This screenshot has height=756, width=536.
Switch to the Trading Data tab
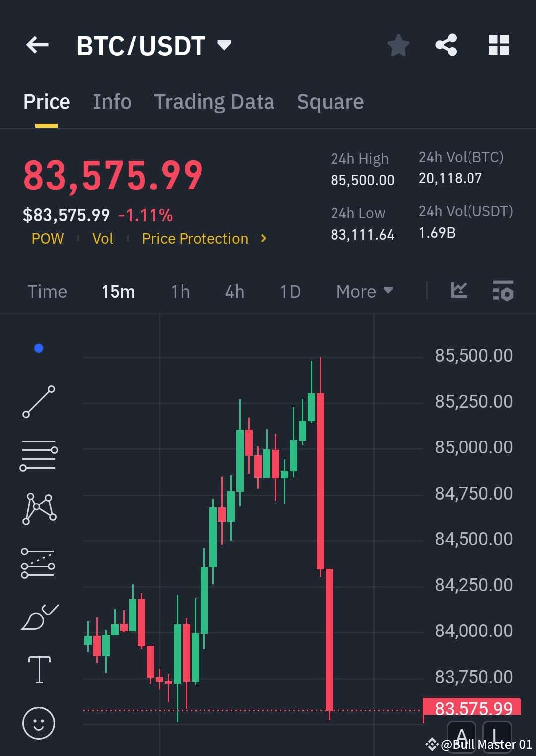(x=214, y=101)
